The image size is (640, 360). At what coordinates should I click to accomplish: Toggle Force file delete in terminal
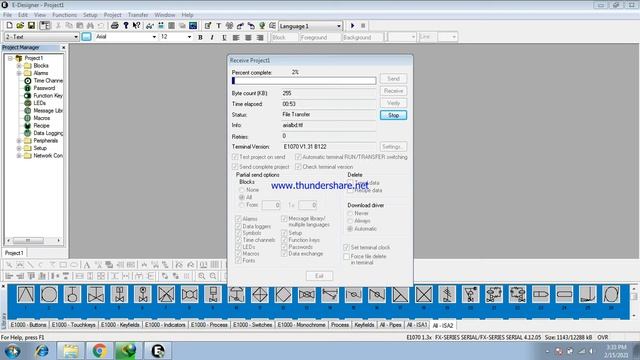(x=346, y=256)
